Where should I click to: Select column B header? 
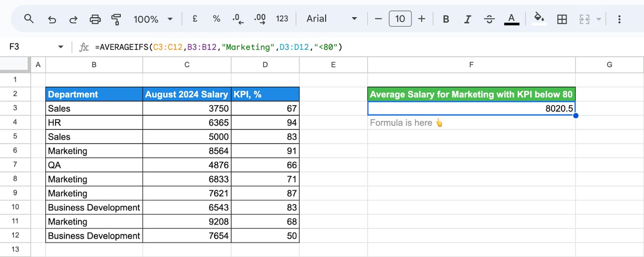tap(94, 65)
